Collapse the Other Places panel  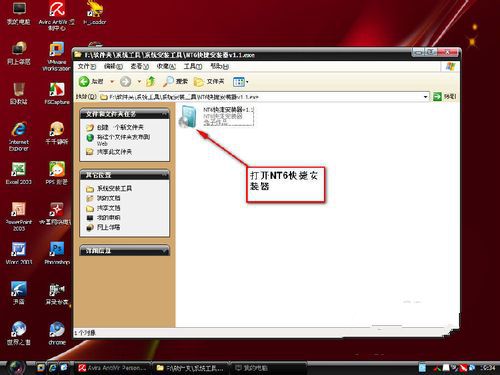coord(164,175)
